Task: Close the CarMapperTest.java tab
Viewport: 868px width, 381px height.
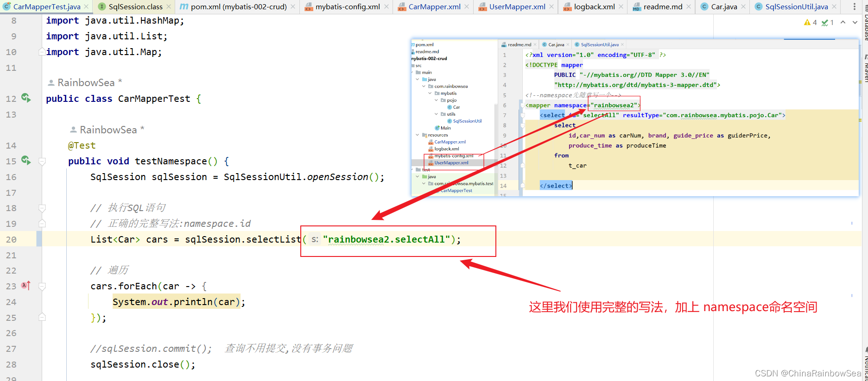Action: pyautogui.click(x=86, y=6)
